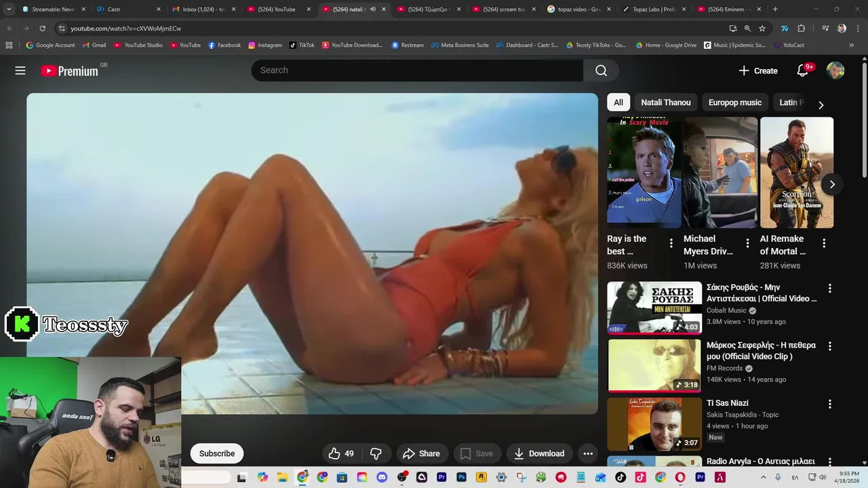Open the Home - Google Drive bookmark
The height and width of the screenshot is (488, 868).
[666, 45]
